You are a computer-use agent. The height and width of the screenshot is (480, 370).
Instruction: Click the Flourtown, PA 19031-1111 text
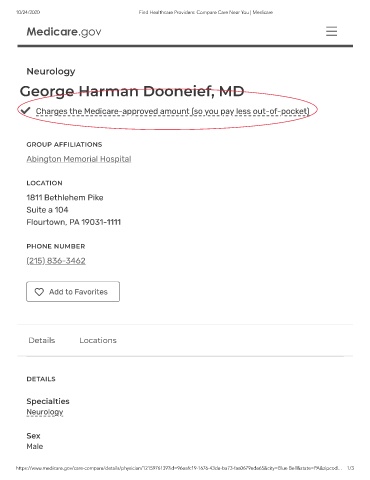point(74,222)
